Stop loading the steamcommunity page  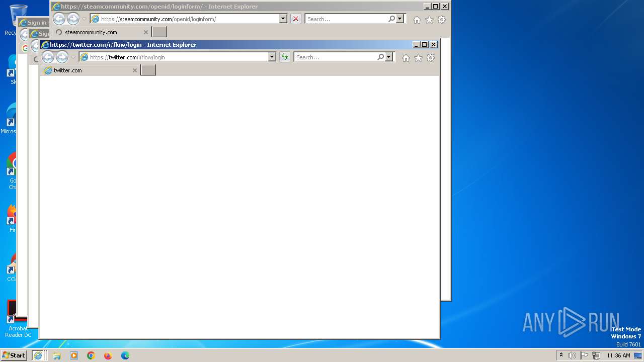(296, 19)
